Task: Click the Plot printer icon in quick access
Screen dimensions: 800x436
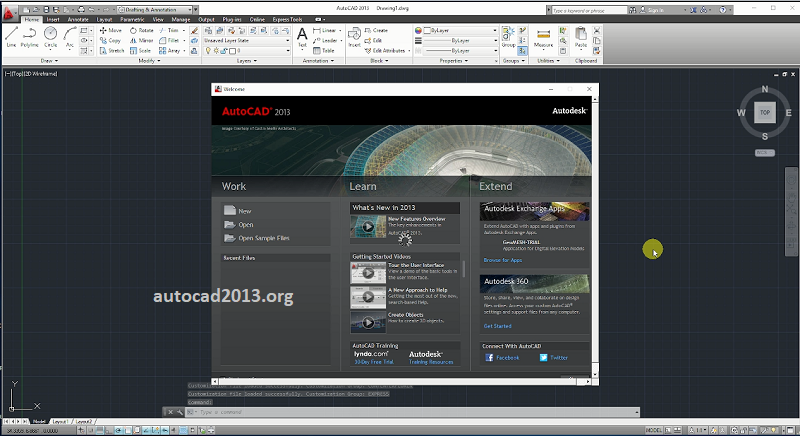Action: (81, 9)
